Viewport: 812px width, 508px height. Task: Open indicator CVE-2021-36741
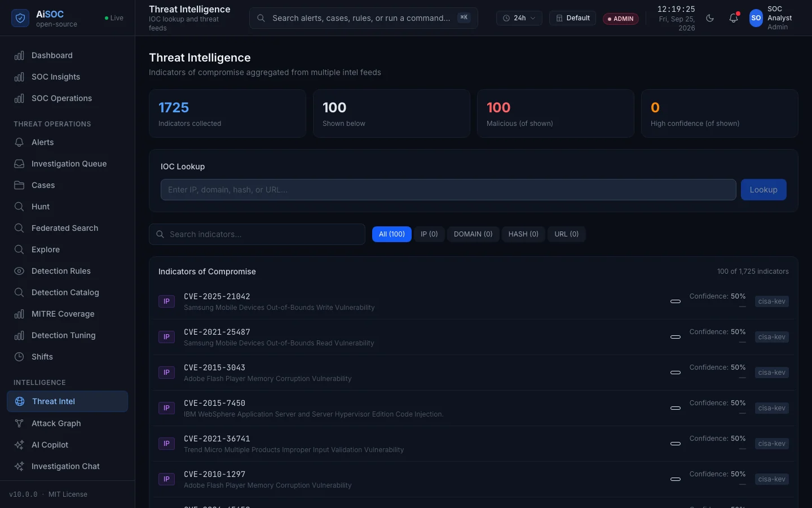click(474, 444)
